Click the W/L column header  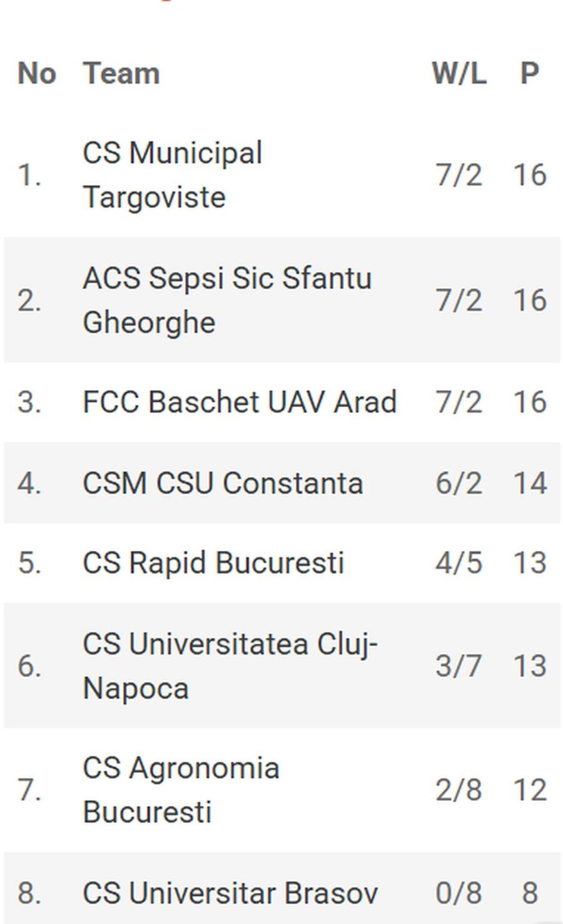point(459,73)
